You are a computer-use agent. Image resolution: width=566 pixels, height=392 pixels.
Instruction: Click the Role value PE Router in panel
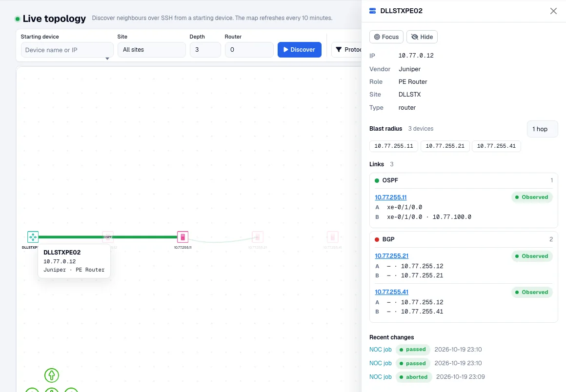[413, 82]
